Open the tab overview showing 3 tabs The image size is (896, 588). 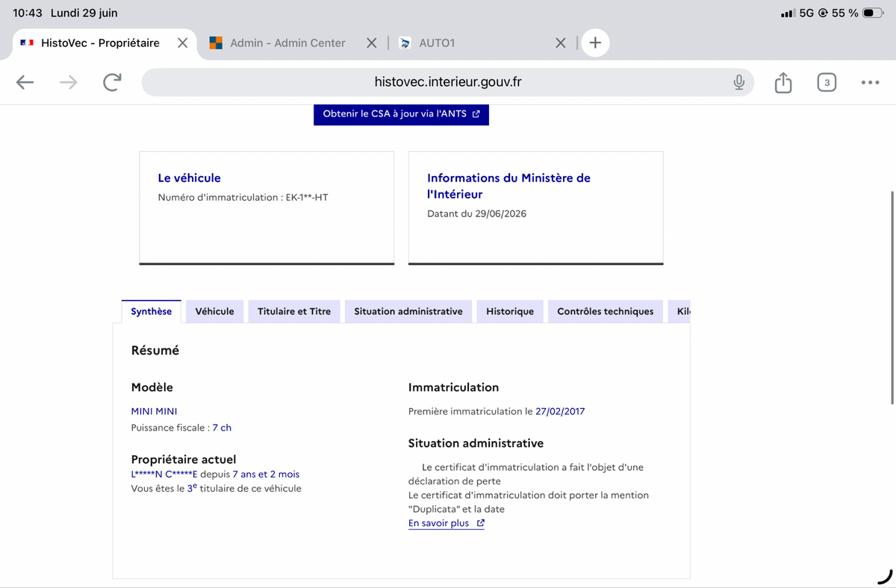click(x=826, y=82)
